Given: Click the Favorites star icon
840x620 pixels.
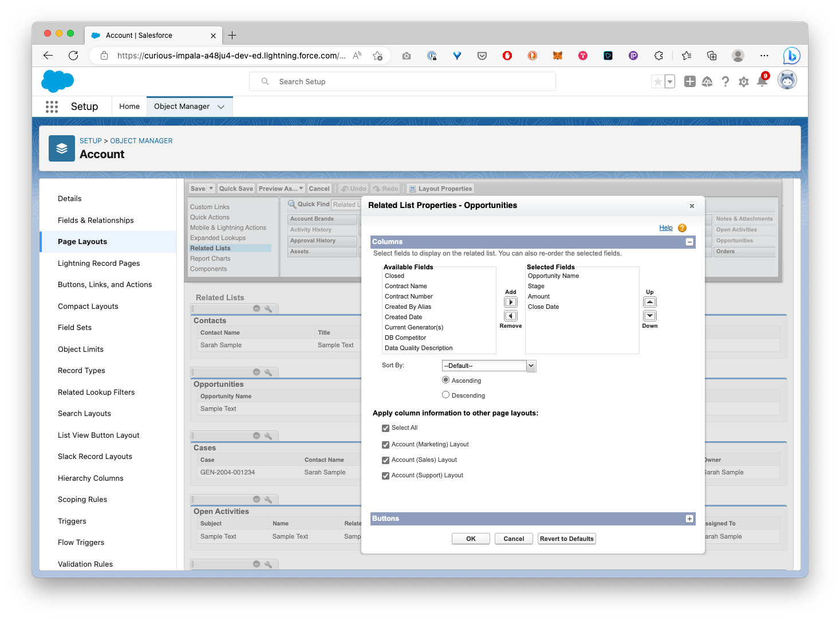Looking at the screenshot, I should pyautogui.click(x=658, y=82).
